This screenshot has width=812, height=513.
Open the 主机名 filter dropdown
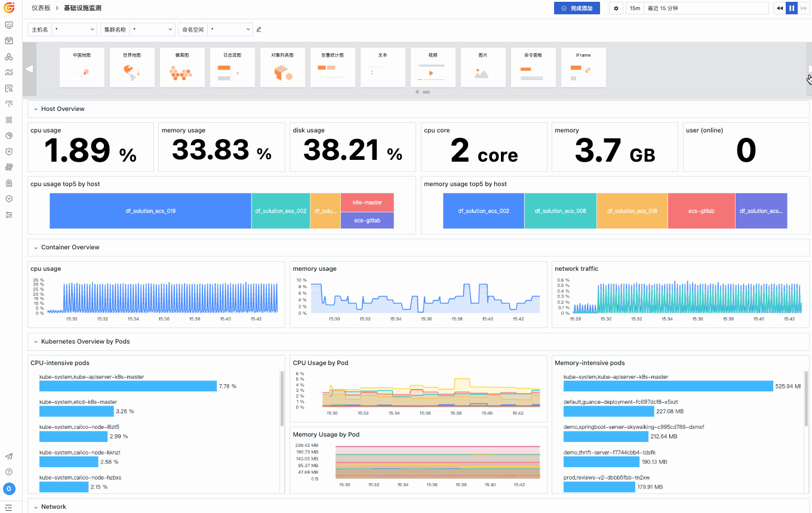point(75,29)
